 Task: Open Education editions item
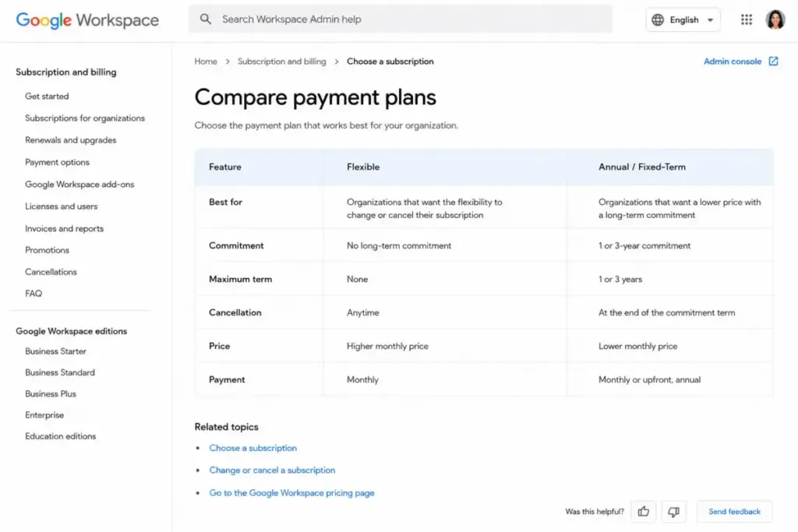click(61, 436)
